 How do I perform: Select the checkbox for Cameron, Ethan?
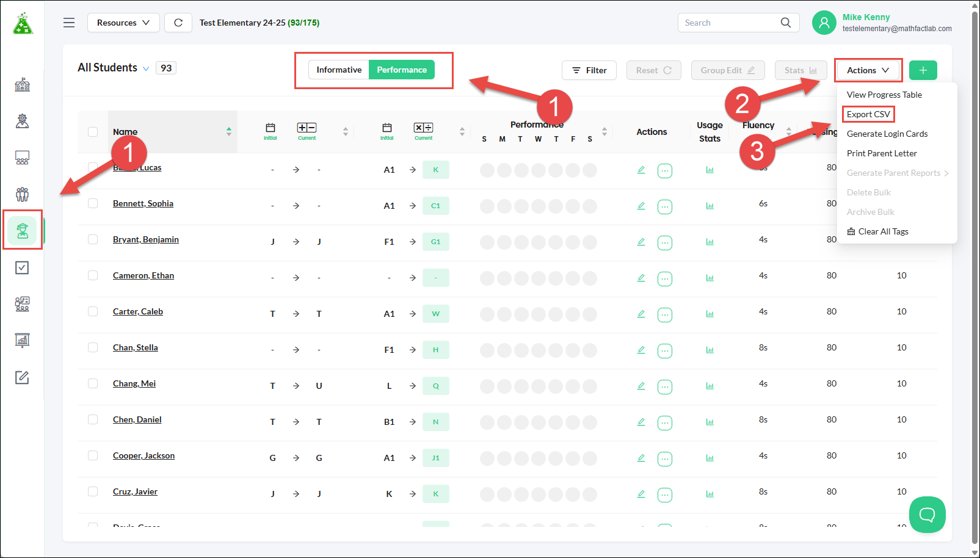(x=93, y=275)
